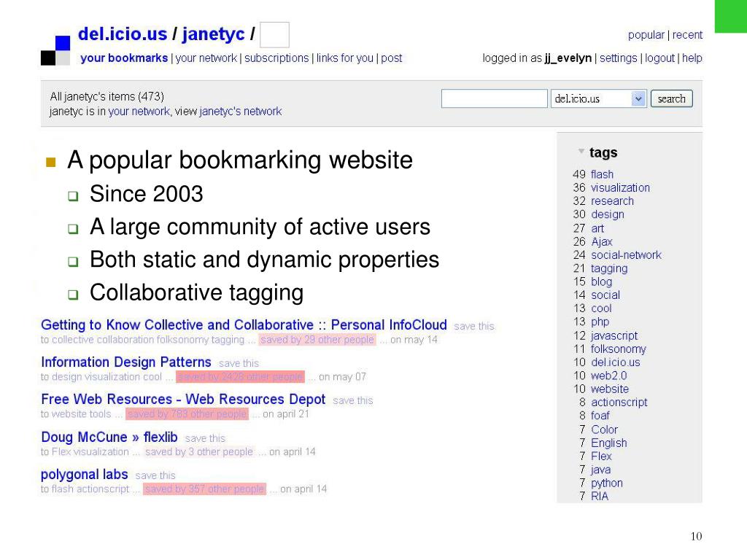Select the tagging tag
This screenshot has width=747, height=560.
609,268
